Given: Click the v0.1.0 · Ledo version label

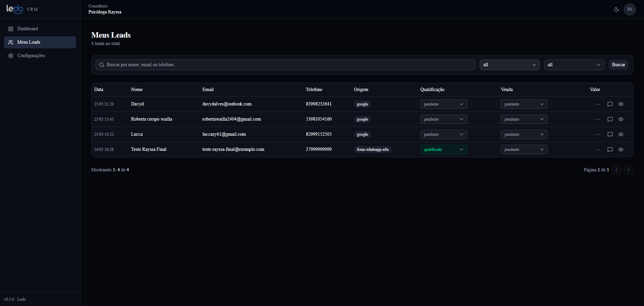Looking at the screenshot, I should pyautogui.click(x=15, y=299).
